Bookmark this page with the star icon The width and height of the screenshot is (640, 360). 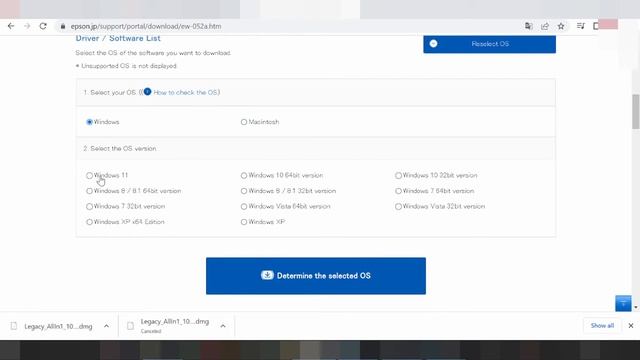[561, 26]
